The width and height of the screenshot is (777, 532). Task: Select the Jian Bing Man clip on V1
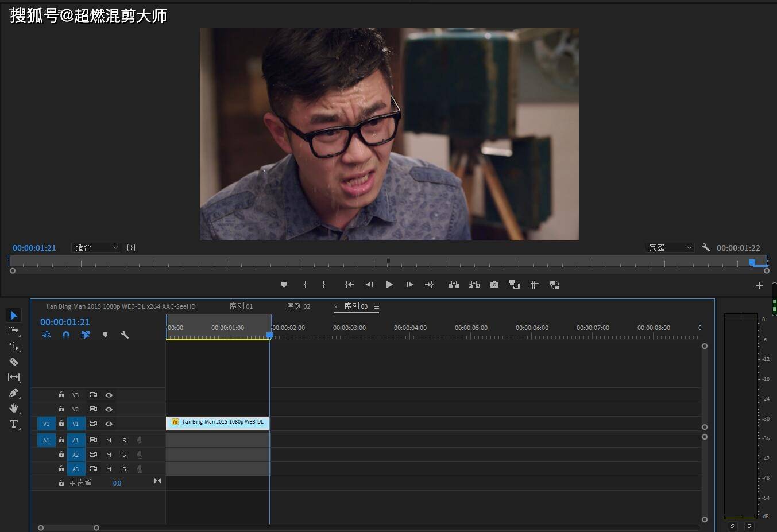point(218,423)
